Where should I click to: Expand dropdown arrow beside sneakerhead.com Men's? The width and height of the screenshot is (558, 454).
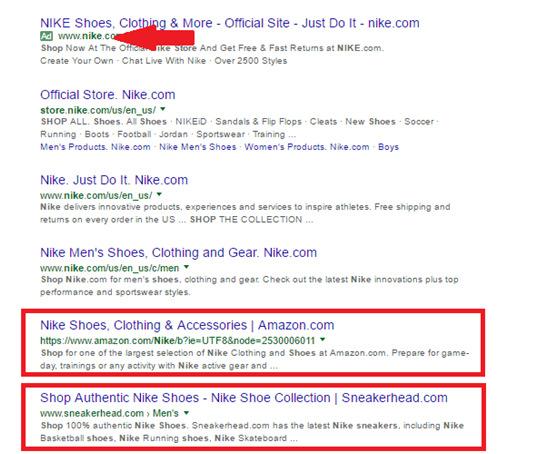pyautogui.click(x=186, y=413)
